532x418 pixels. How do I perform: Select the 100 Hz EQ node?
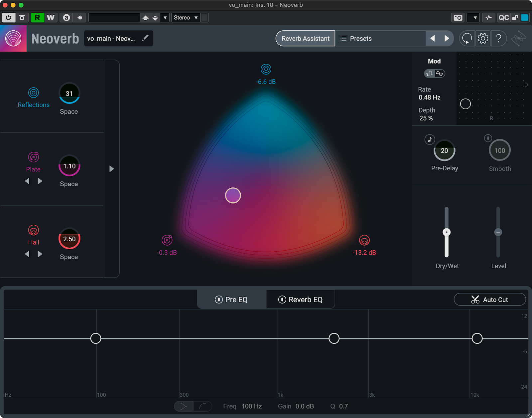(96, 338)
